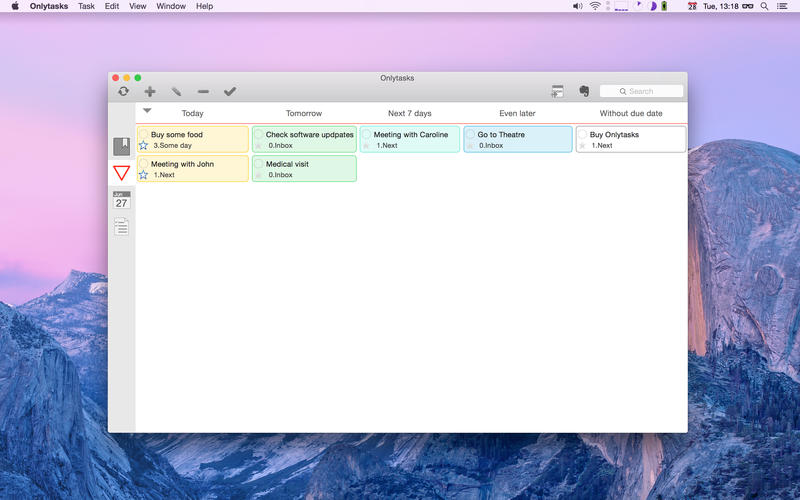The image size is (800, 500).
Task: Check the Buy some food completion circle
Action: point(144,134)
